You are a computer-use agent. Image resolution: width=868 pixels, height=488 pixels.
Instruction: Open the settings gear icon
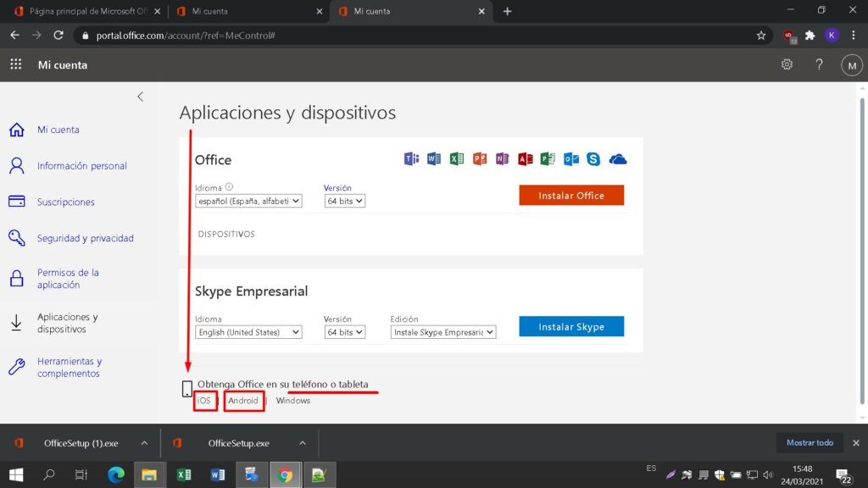pos(787,65)
